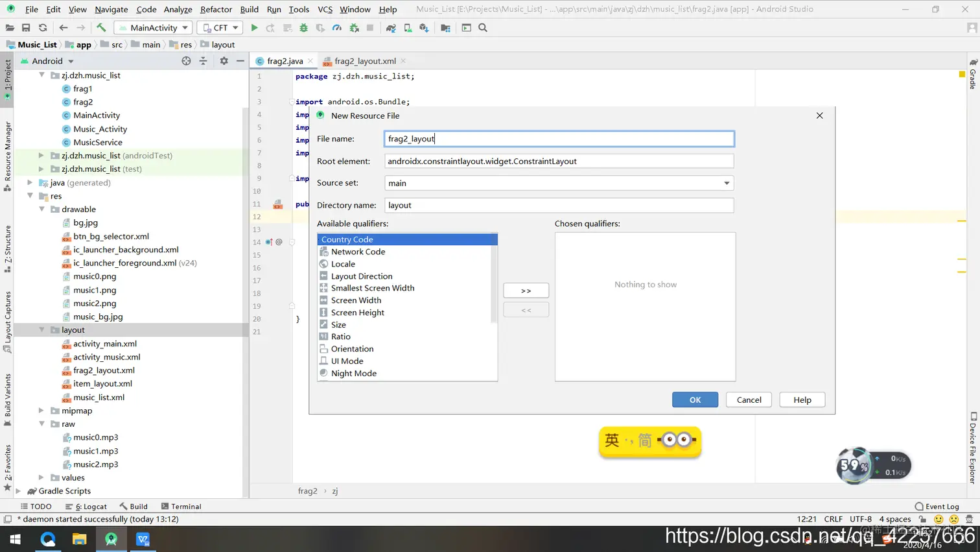Viewport: 980px width, 552px height.
Task: Click the Sync Project with Gradle icon
Action: click(x=391, y=28)
